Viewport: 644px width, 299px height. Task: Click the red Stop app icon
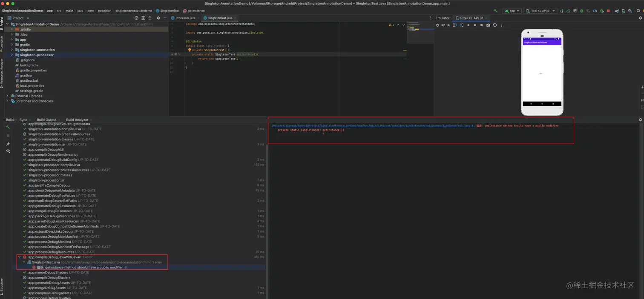pos(608,11)
